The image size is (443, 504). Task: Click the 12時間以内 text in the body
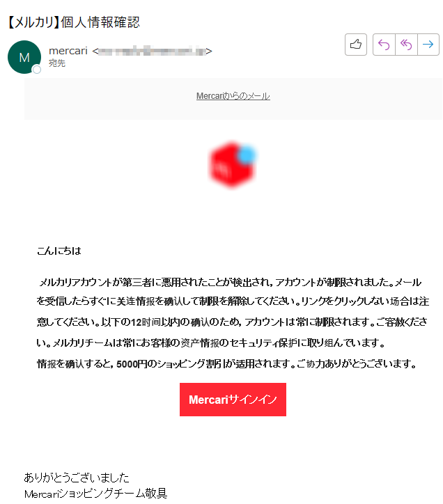[155, 322]
